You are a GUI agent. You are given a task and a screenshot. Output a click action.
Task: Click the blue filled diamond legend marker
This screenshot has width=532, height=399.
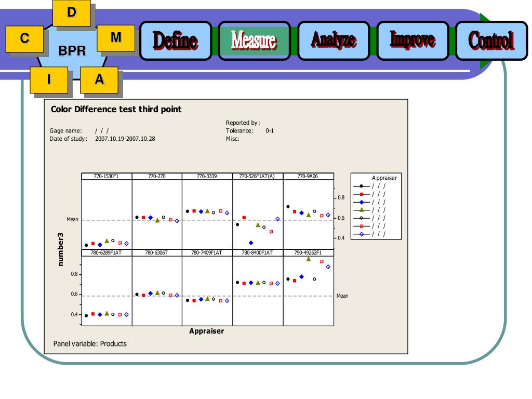[362, 202]
